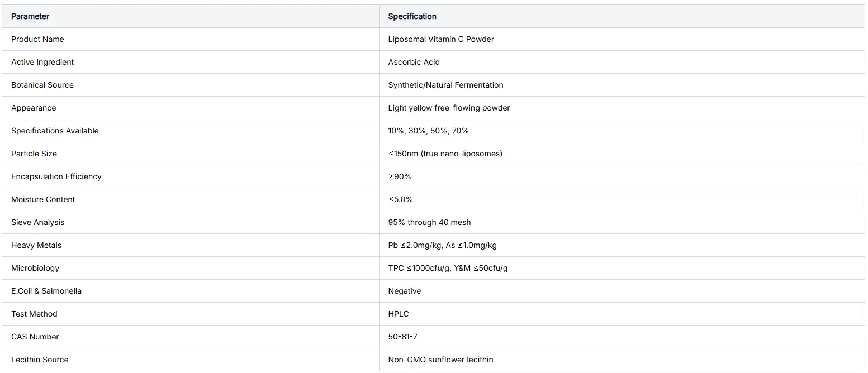Click Synthetic/Natural Fermentation text

(x=445, y=85)
